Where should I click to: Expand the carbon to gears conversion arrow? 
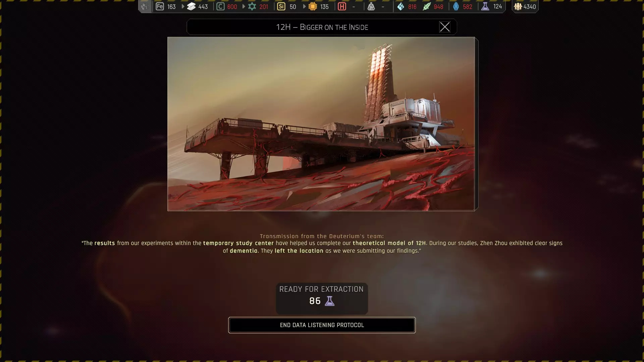(244, 6)
